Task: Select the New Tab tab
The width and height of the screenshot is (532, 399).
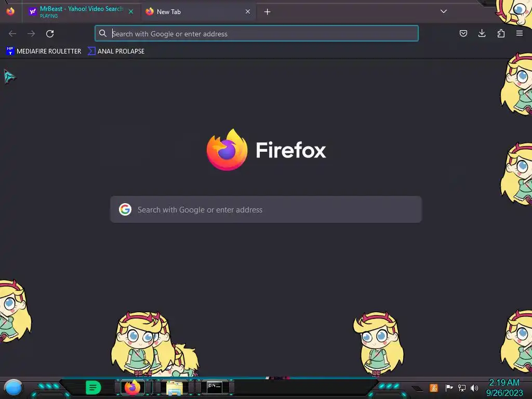Action: 198,11
